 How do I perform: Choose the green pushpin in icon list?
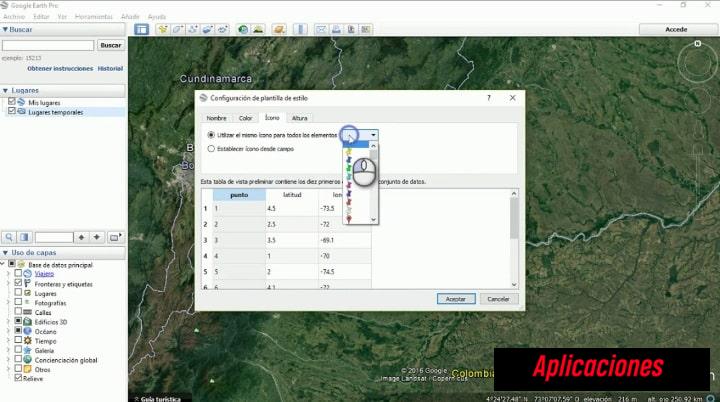coord(349,169)
